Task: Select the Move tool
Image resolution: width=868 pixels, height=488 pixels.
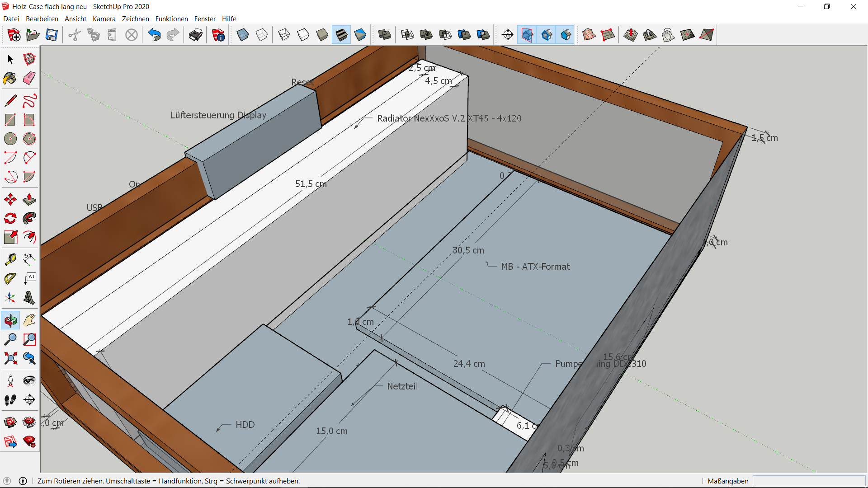Action: (x=10, y=199)
